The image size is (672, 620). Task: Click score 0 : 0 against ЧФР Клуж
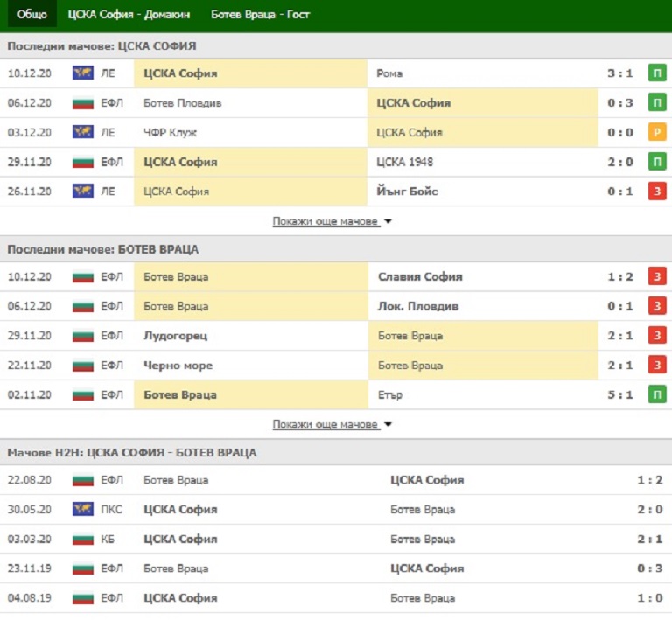pyautogui.click(x=620, y=132)
